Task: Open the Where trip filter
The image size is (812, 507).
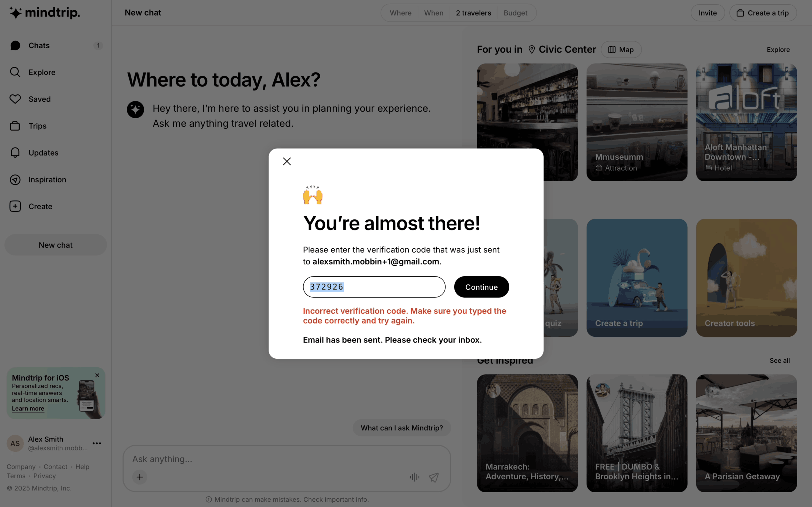Action: [x=401, y=13]
